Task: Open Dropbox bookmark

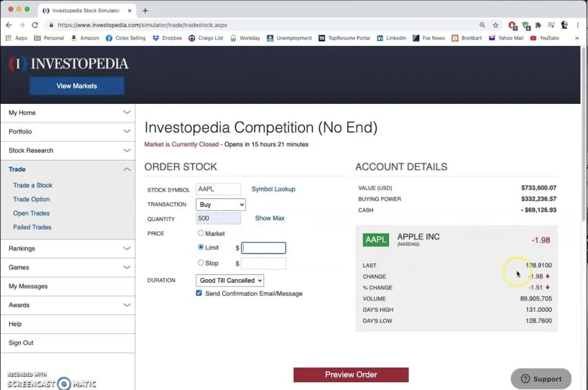Action: pyautogui.click(x=167, y=38)
